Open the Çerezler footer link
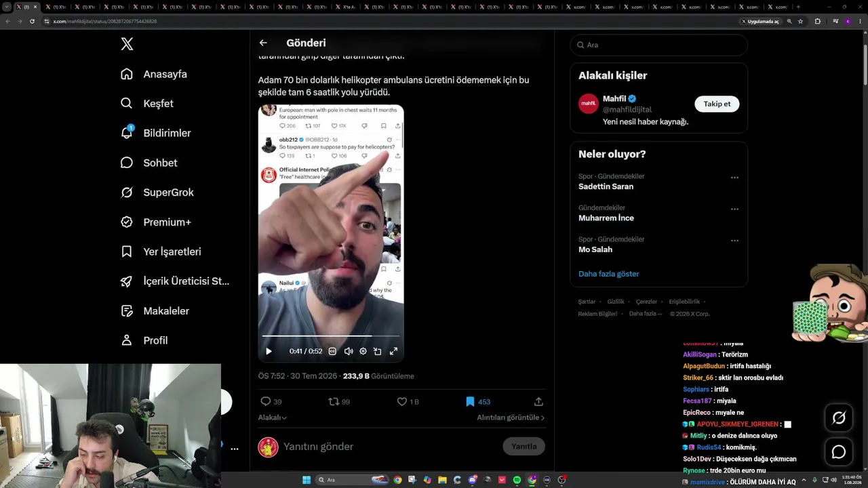The width and height of the screenshot is (868, 488). pos(646,302)
